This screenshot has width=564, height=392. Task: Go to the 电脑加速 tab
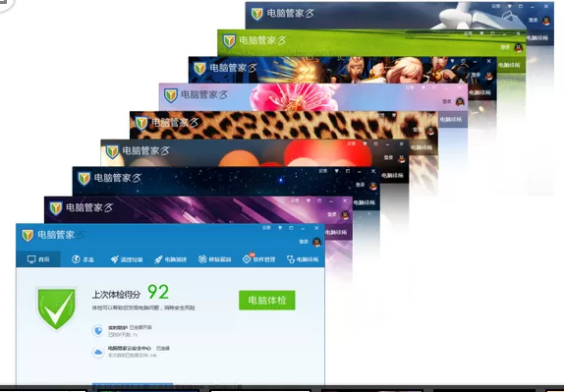[x=171, y=259]
